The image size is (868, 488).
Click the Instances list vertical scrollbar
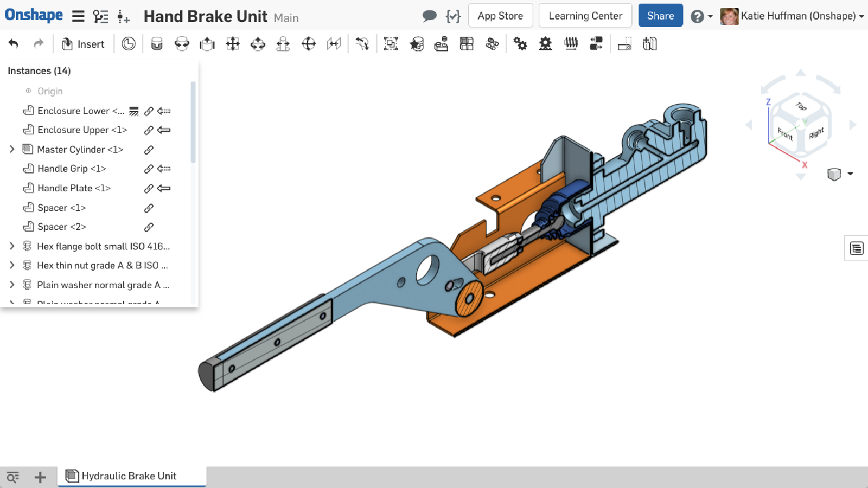point(193,122)
